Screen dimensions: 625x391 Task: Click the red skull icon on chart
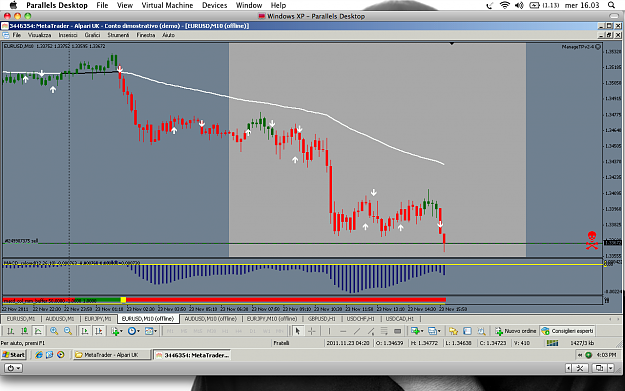[x=592, y=240]
